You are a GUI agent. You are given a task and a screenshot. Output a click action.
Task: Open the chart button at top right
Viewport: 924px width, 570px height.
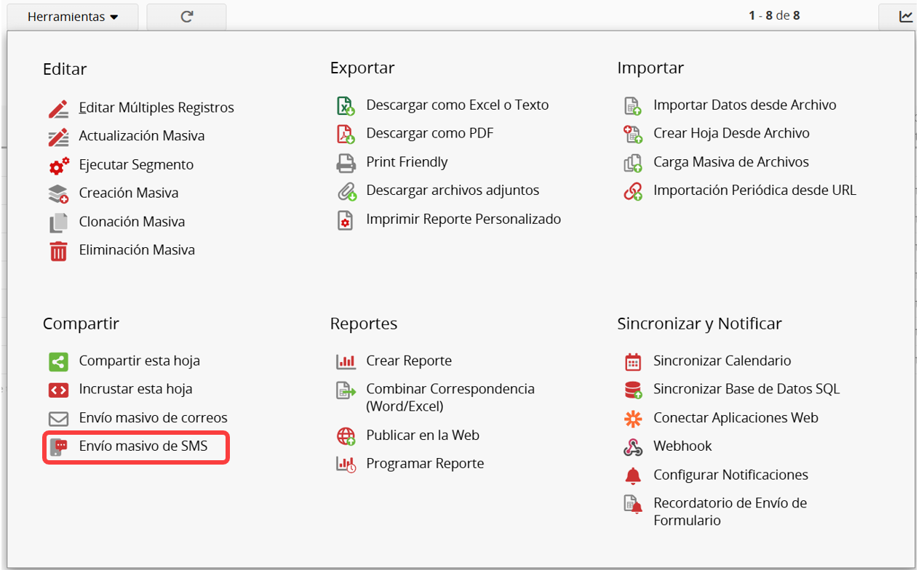pos(905,17)
